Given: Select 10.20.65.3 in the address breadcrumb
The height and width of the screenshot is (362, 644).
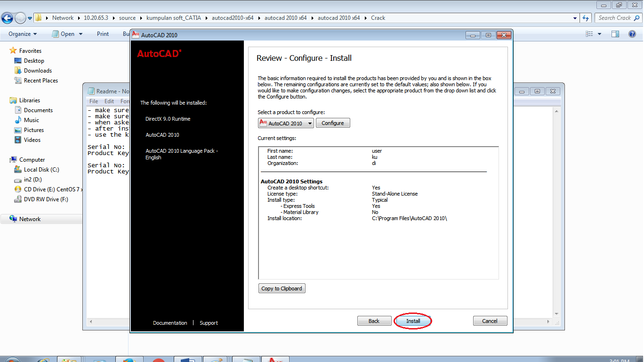Looking at the screenshot, I should coord(96,18).
